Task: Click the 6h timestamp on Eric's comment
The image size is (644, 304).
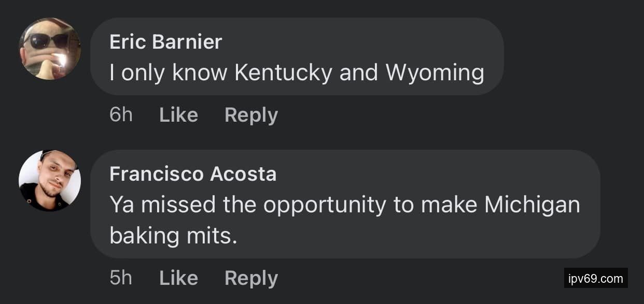Action: pos(121,115)
